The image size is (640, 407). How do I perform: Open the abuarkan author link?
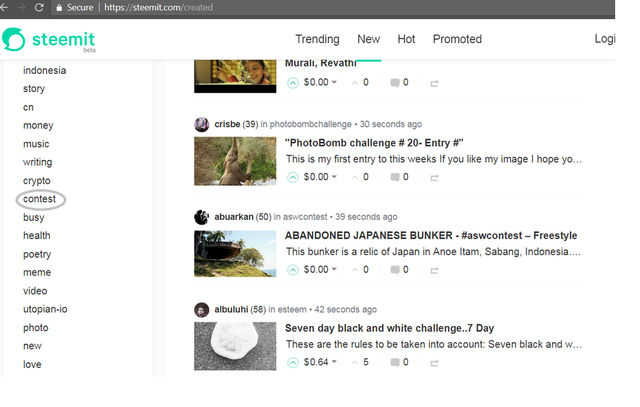[x=234, y=217]
